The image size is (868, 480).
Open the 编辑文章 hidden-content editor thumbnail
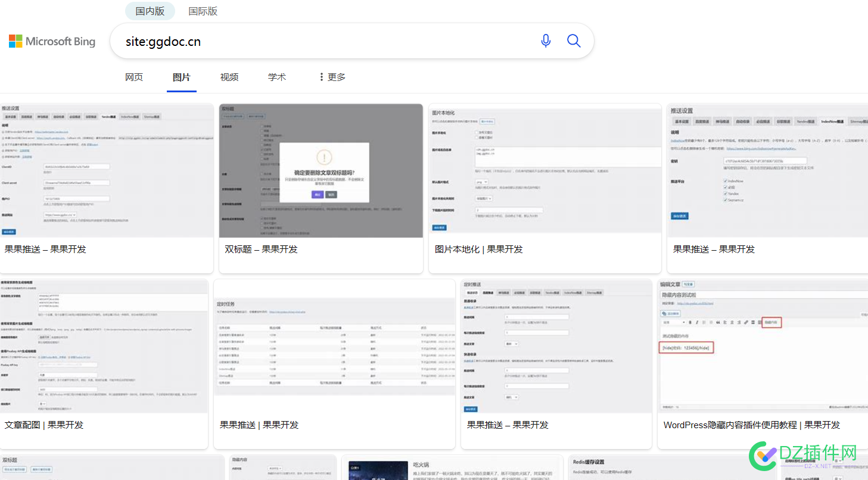(763, 346)
